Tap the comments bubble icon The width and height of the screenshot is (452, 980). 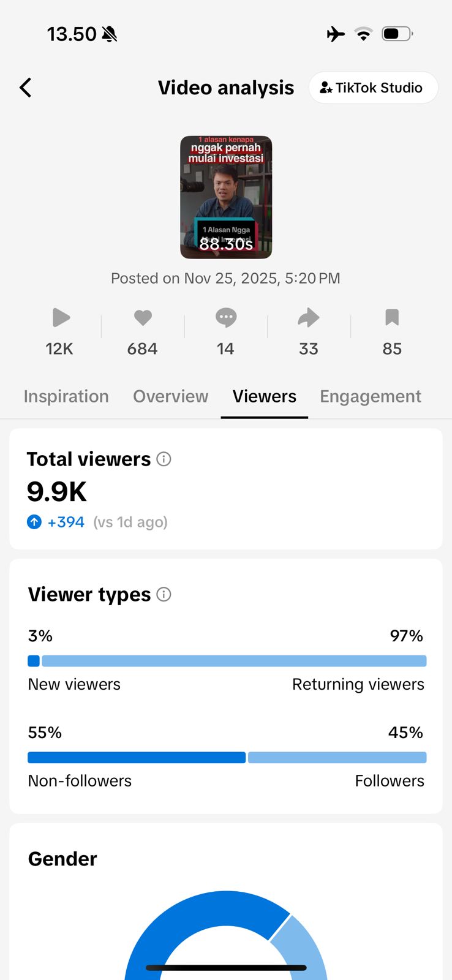tap(225, 317)
